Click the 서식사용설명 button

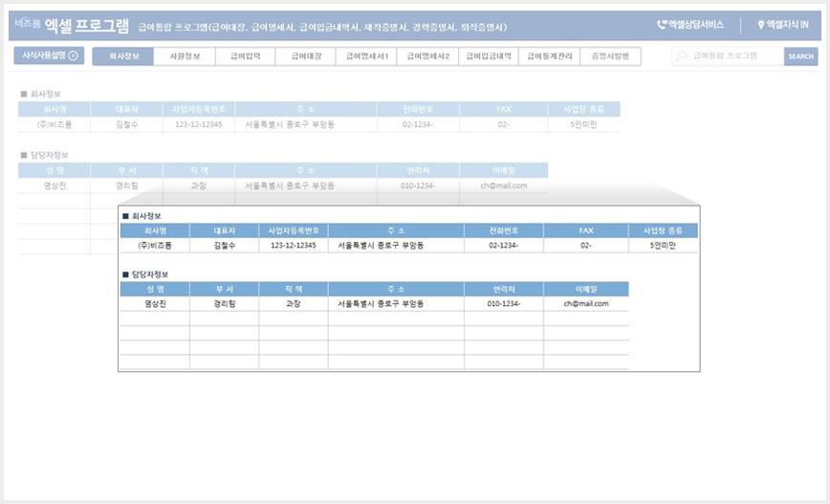tap(49, 55)
